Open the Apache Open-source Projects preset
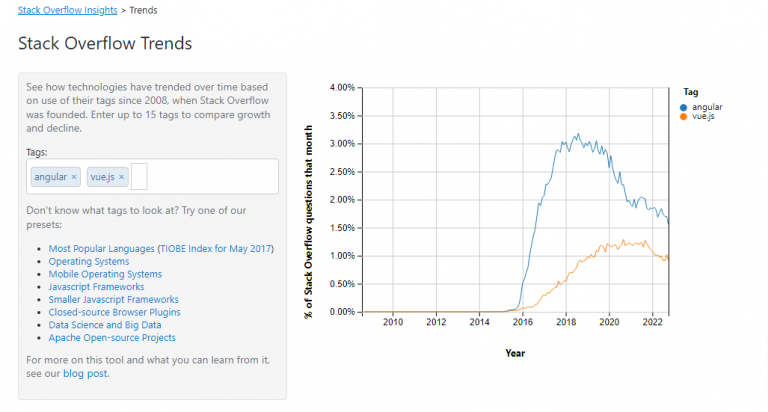Viewport: 768px width, 412px height. (x=112, y=338)
